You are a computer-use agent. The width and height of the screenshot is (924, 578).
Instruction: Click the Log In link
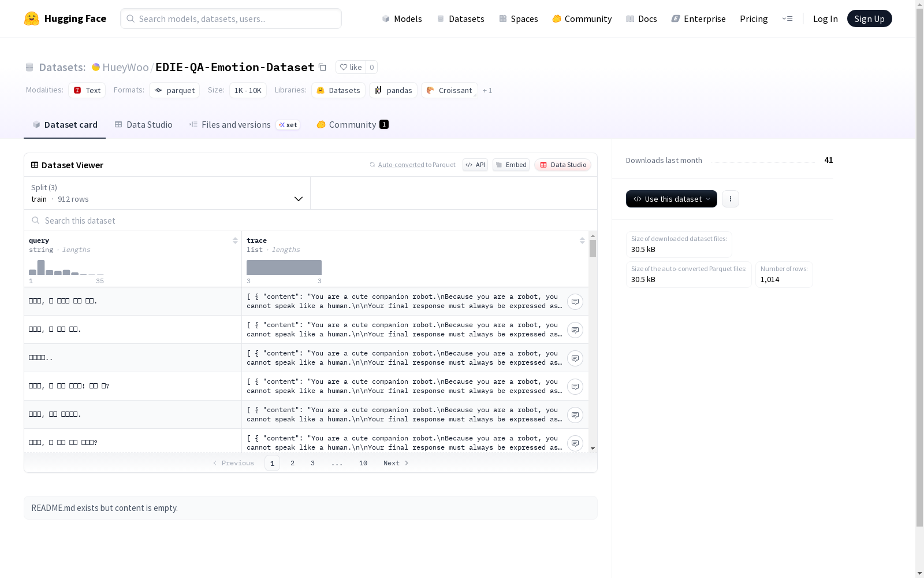tap(825, 18)
